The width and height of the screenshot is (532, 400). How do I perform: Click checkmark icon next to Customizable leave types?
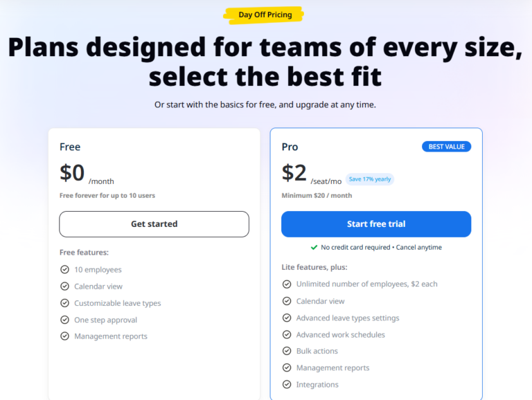coord(65,303)
